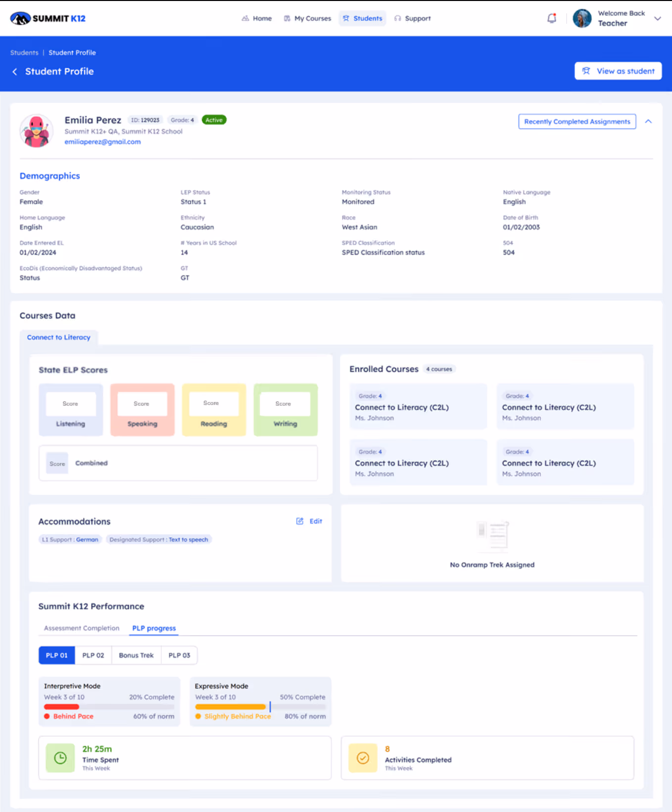This screenshot has width=672, height=812.
Task: Click the 4 courses count badge
Action: tap(439, 369)
